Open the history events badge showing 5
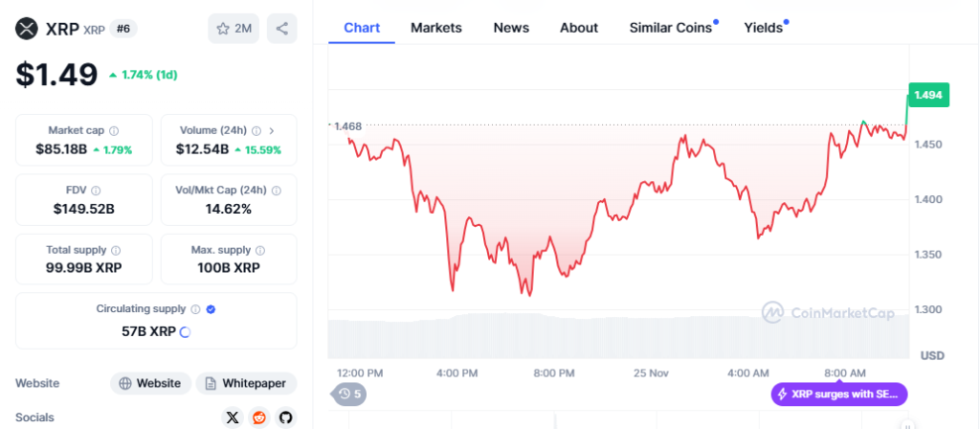The width and height of the screenshot is (980, 429). (x=348, y=393)
